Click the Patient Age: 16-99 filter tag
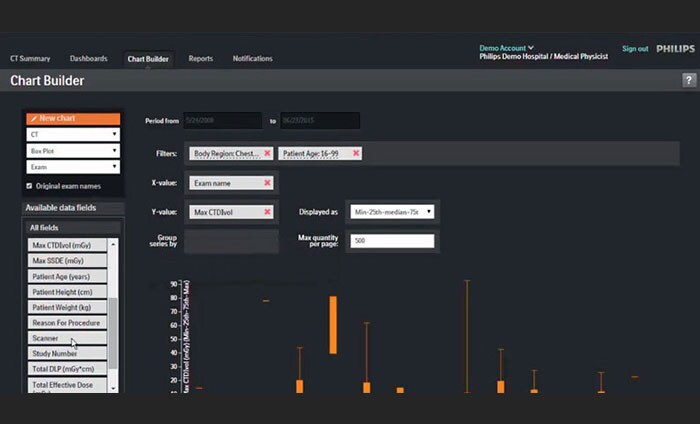The height and width of the screenshot is (424, 700). coord(320,154)
